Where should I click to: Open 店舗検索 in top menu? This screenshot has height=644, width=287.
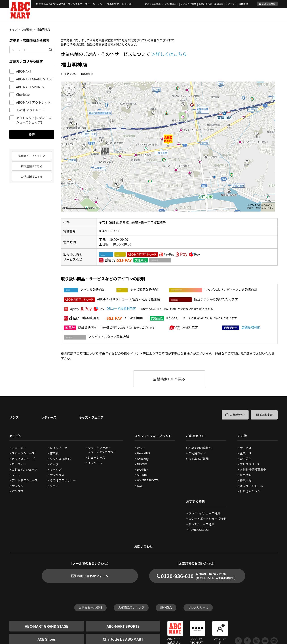[x=219, y=4]
